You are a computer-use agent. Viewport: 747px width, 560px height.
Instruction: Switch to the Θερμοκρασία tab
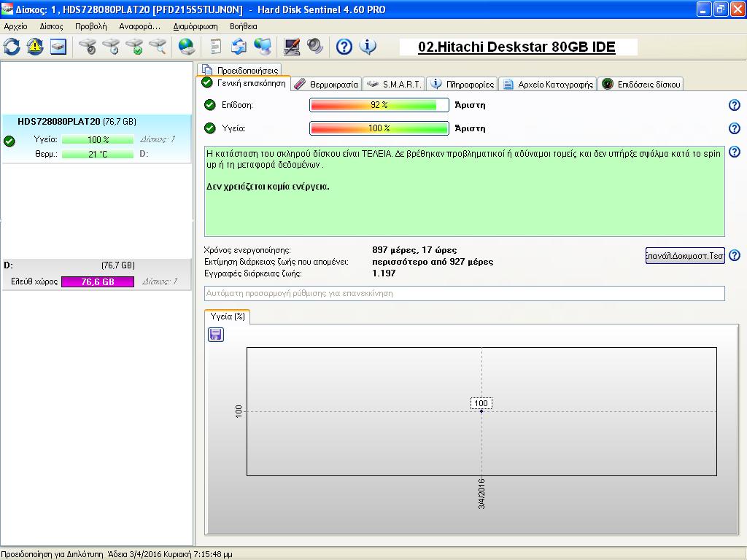[x=326, y=85]
